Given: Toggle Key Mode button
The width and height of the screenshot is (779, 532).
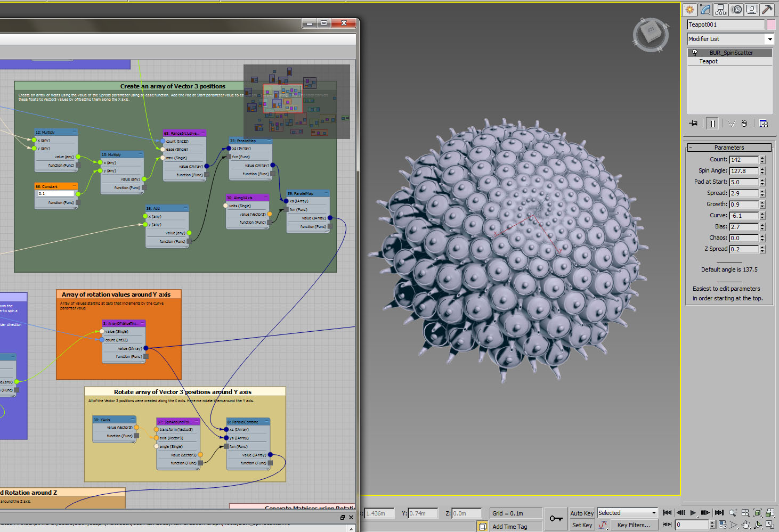Looking at the screenshot, I should pos(667,525).
